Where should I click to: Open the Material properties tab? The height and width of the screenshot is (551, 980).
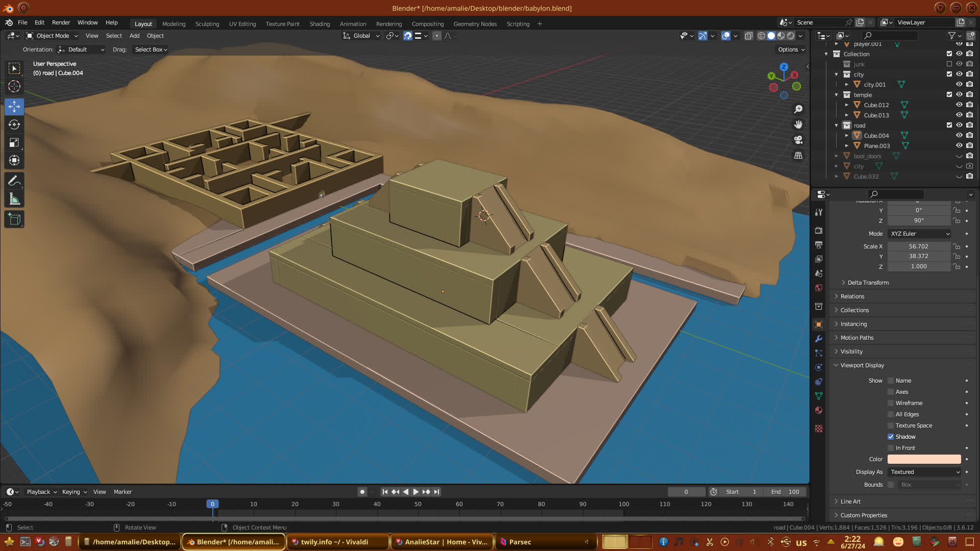tap(819, 410)
